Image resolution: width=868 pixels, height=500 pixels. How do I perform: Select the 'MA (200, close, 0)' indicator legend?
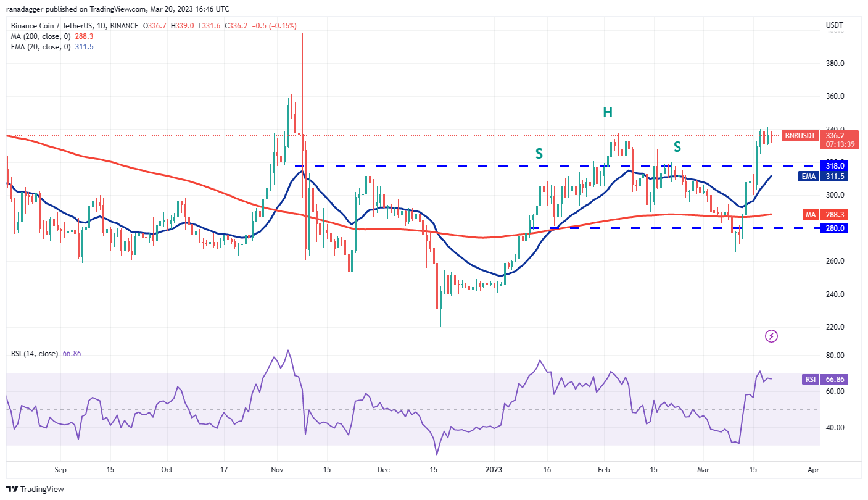click(39, 36)
